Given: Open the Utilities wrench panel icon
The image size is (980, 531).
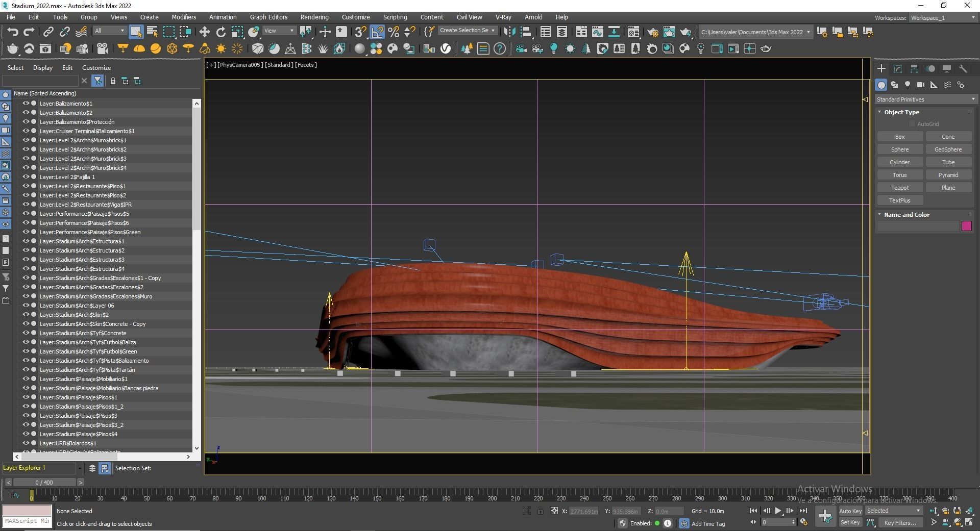Looking at the screenshot, I should (x=963, y=69).
